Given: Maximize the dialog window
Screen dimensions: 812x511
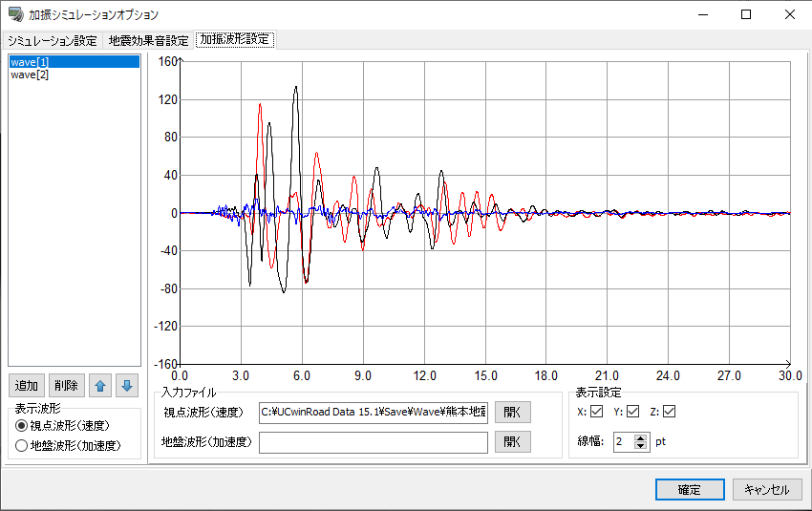Looking at the screenshot, I should (x=746, y=14).
